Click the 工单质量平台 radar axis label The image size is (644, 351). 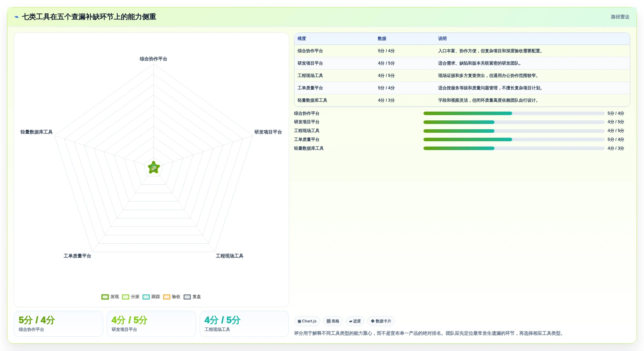(77, 256)
